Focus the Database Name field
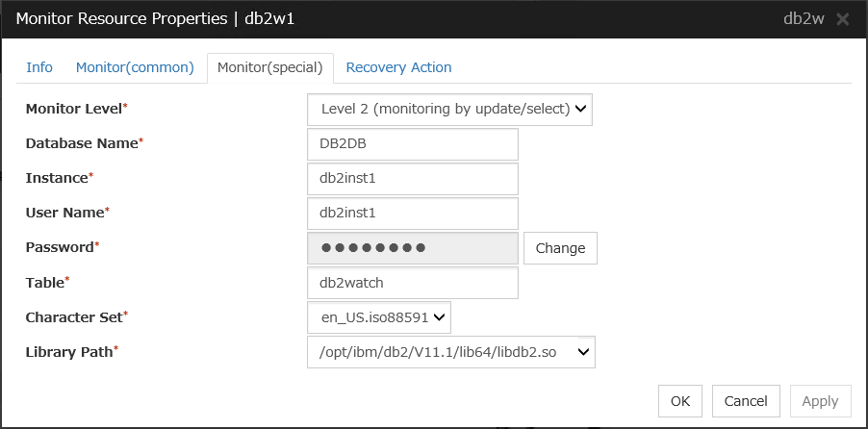 [x=413, y=144]
